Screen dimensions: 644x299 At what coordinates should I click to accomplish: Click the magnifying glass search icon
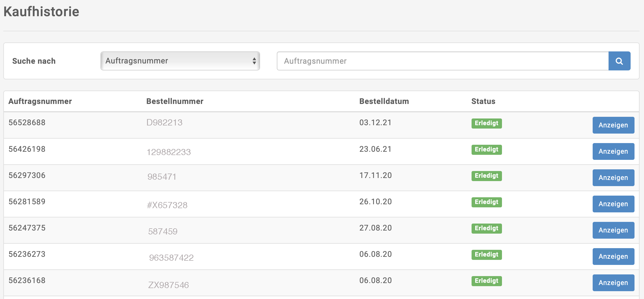(619, 61)
